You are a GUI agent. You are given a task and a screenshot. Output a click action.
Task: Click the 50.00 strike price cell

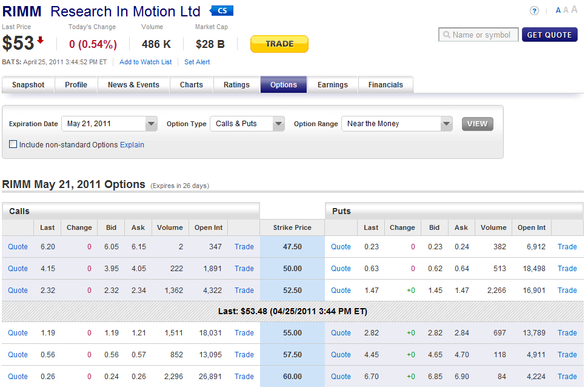(x=292, y=268)
